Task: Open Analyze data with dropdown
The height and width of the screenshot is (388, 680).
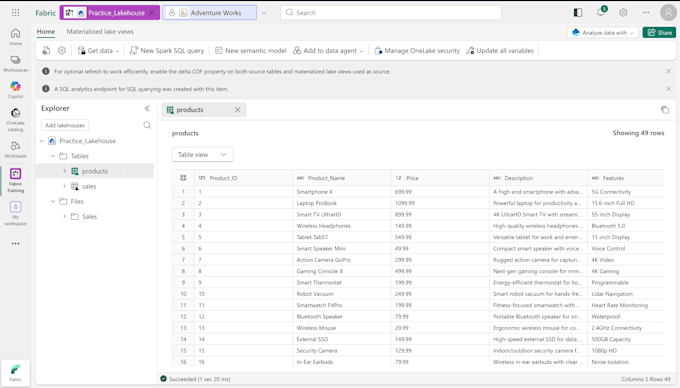Action: (603, 33)
